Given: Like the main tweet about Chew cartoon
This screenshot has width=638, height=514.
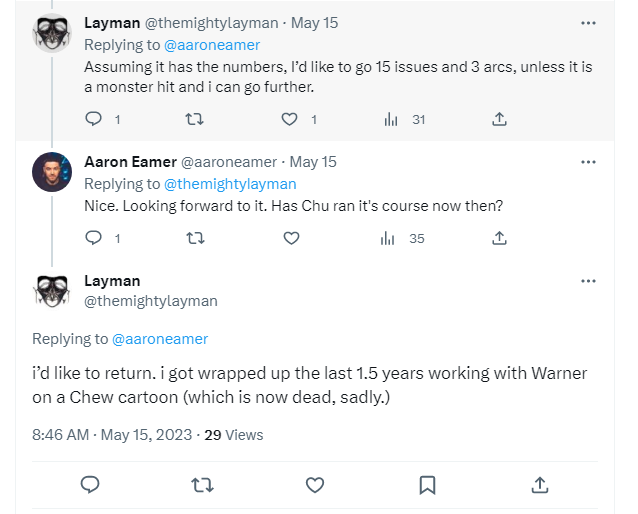Looking at the screenshot, I should pos(315,485).
